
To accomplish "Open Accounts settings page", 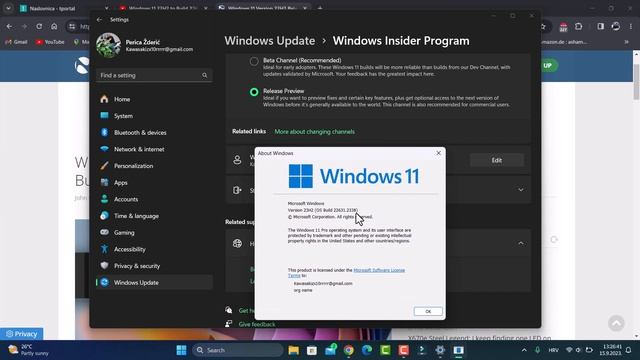I will pyautogui.click(x=154, y=199).
